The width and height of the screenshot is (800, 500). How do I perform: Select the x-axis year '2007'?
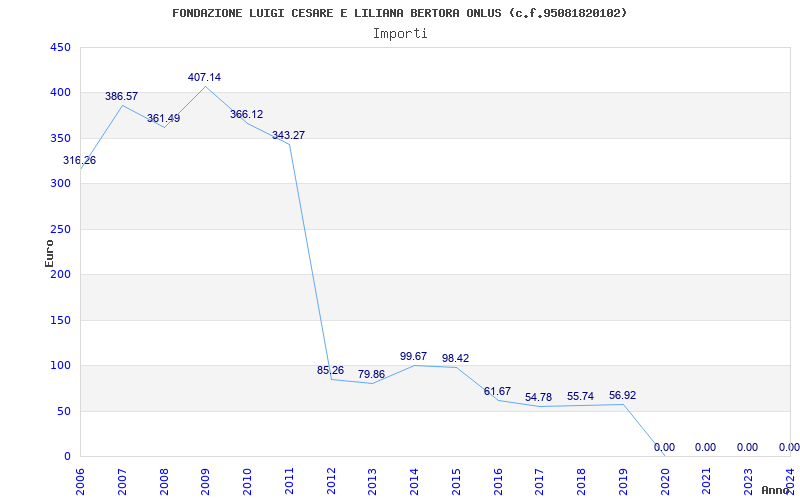tap(122, 482)
